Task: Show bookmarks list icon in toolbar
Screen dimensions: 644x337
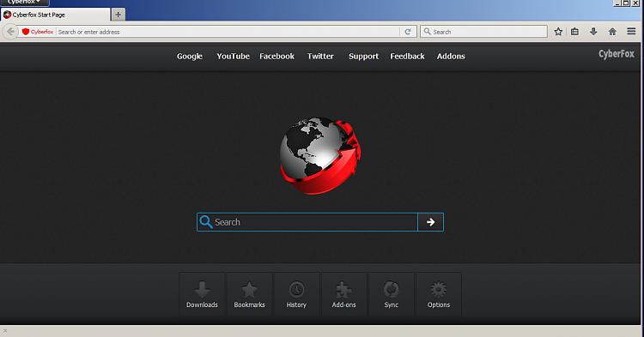Action: [x=574, y=32]
